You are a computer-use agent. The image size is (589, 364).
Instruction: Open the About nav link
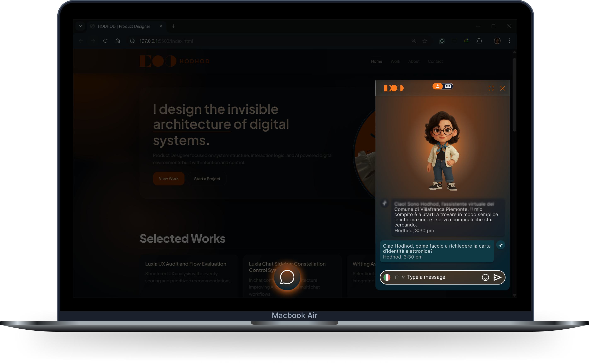414,61
